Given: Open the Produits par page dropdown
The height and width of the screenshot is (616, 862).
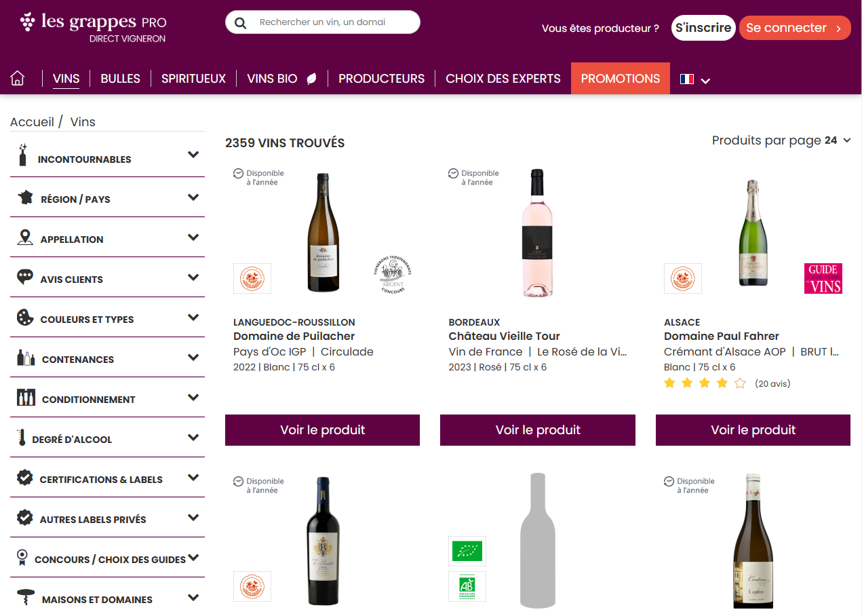Looking at the screenshot, I should [x=781, y=140].
